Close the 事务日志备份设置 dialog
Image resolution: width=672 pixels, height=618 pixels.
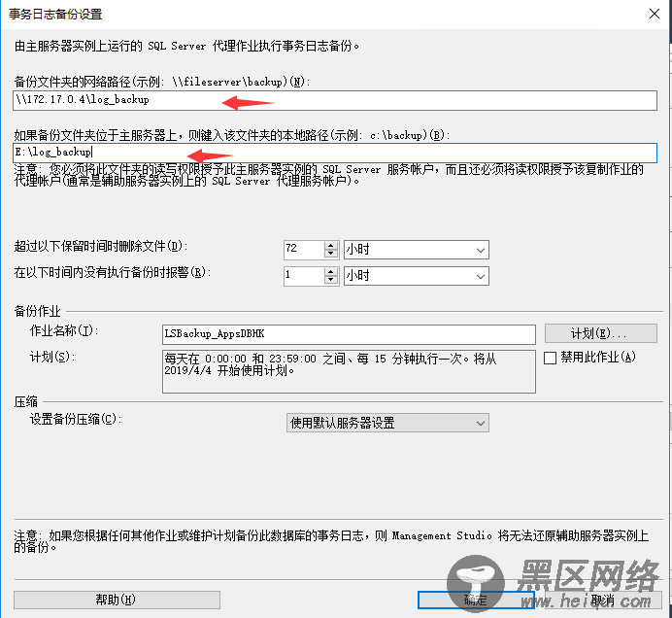pos(655,14)
